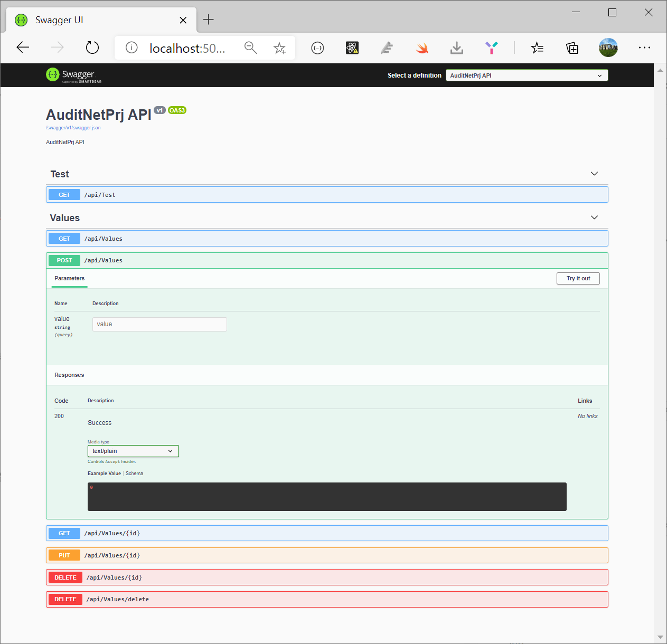Collapse the Values section

point(594,217)
